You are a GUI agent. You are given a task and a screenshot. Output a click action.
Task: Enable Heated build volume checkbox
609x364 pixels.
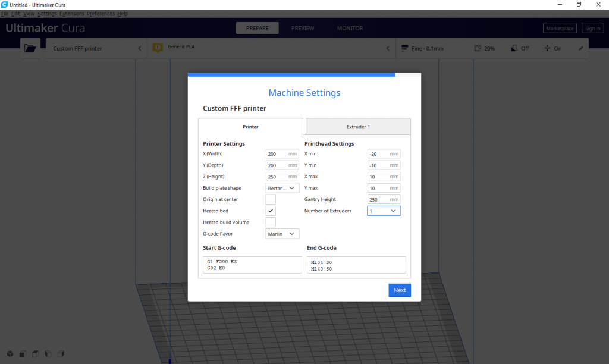271,222
